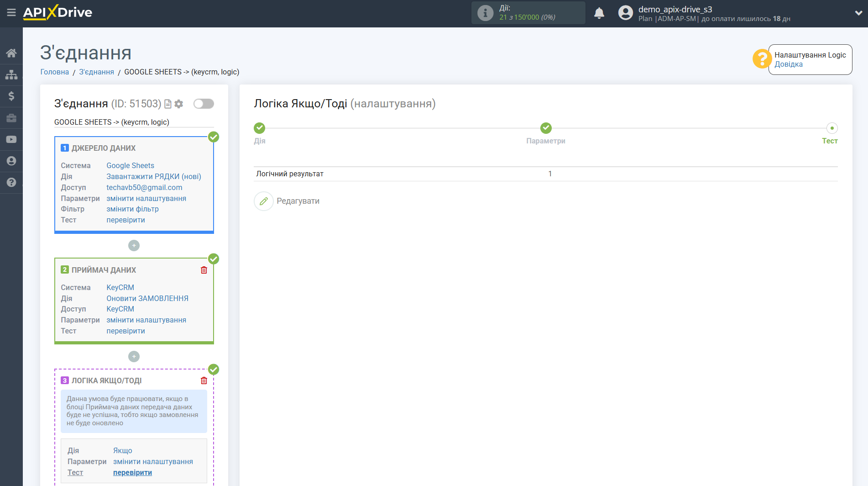Add a step after data source
The width and height of the screenshot is (868, 486).
tap(134, 246)
